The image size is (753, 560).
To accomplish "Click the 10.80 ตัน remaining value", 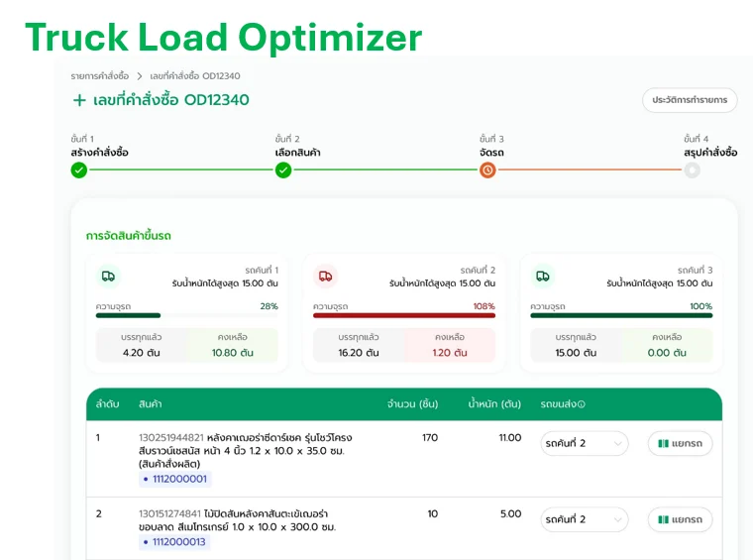I will tap(233, 353).
